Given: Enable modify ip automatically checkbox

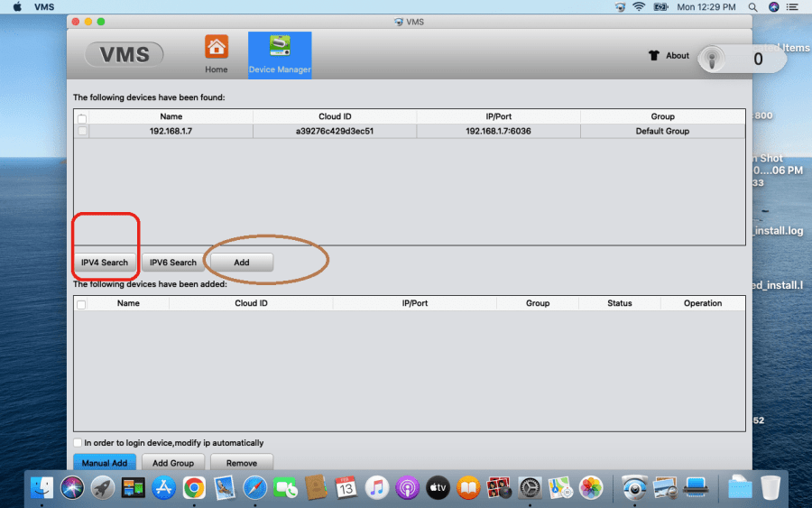Looking at the screenshot, I should 78,443.
